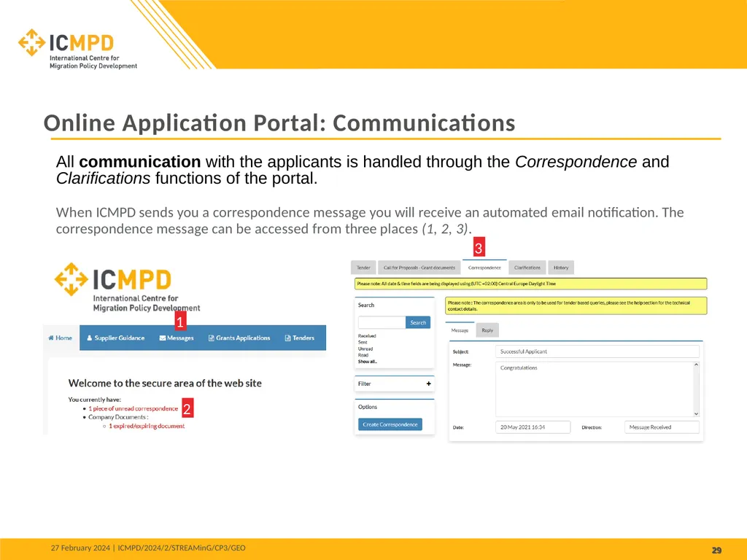
Task: Open 1 piece of unread correspondence link
Action: 133,408
